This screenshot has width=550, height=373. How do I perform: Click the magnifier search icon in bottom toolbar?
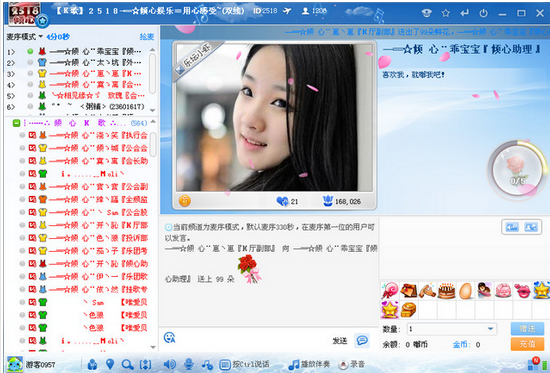click(x=127, y=365)
